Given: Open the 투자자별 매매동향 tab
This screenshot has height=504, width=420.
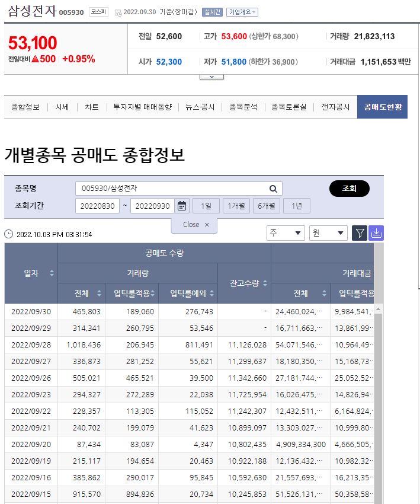Looking at the screenshot, I should (143, 107).
